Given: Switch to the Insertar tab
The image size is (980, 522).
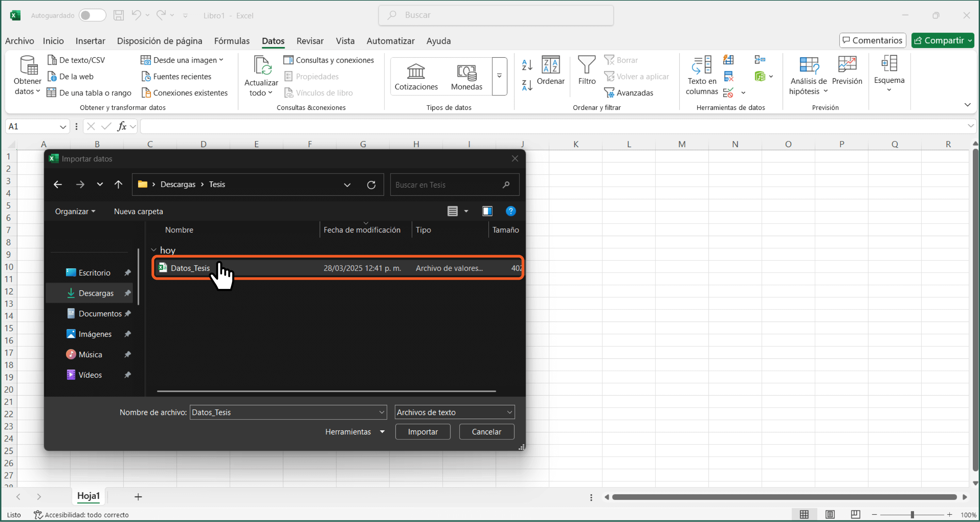Looking at the screenshot, I should coord(90,41).
